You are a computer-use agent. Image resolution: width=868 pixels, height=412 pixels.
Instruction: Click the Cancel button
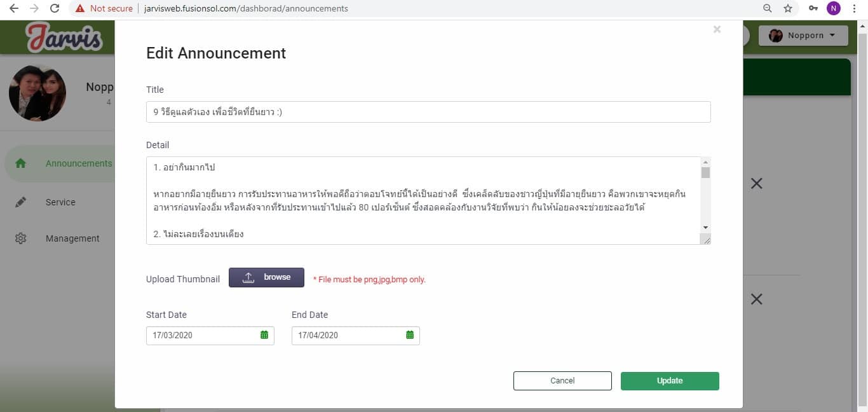pyautogui.click(x=562, y=381)
